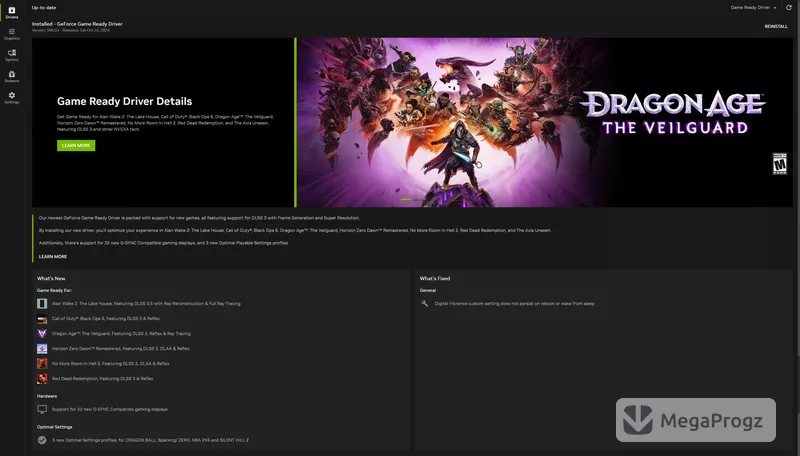Open the Game Ready Driver type dropdown

(x=754, y=8)
